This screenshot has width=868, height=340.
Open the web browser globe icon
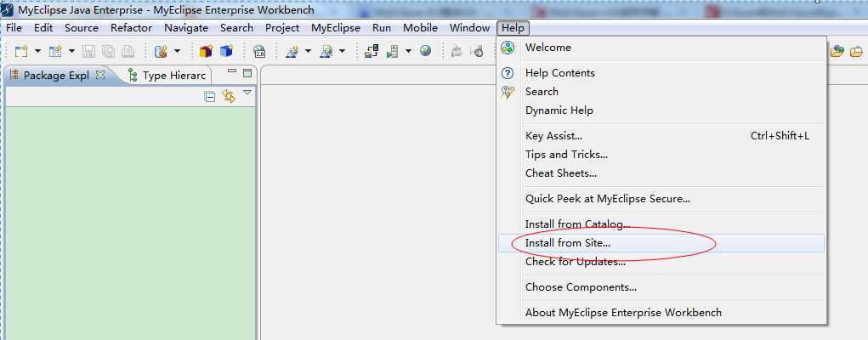pyautogui.click(x=425, y=52)
